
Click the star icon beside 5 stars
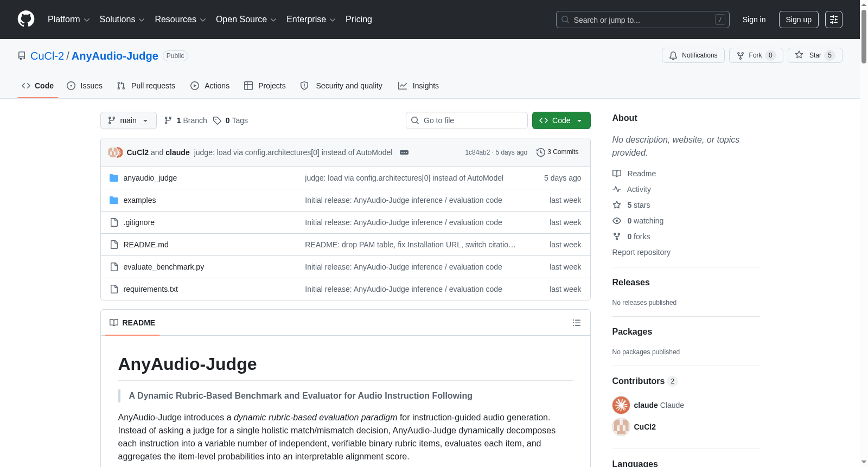coord(617,205)
